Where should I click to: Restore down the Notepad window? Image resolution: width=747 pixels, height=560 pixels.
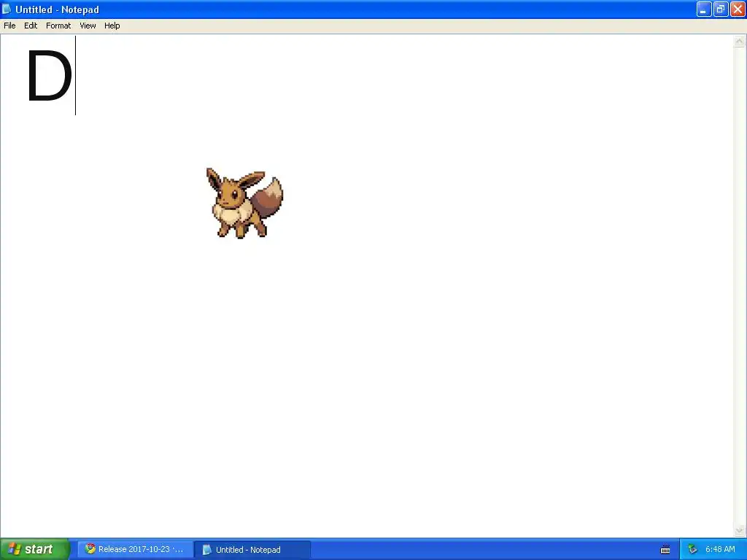click(721, 9)
